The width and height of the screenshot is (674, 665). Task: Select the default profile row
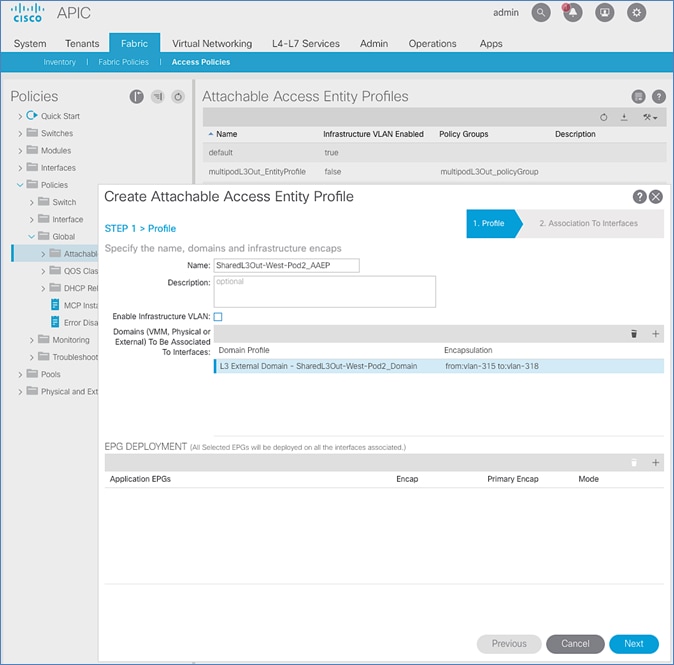(x=434, y=153)
